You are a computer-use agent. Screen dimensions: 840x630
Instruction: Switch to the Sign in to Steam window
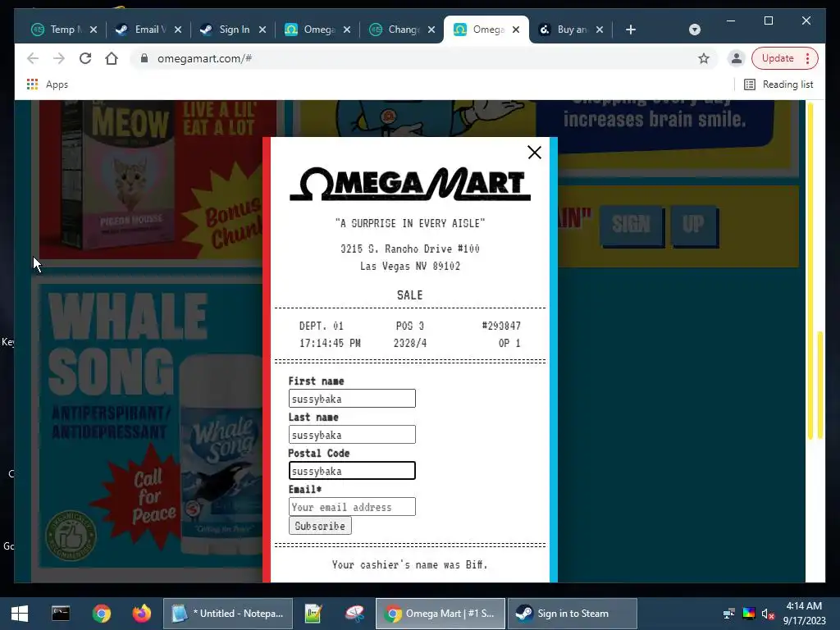[572, 614]
